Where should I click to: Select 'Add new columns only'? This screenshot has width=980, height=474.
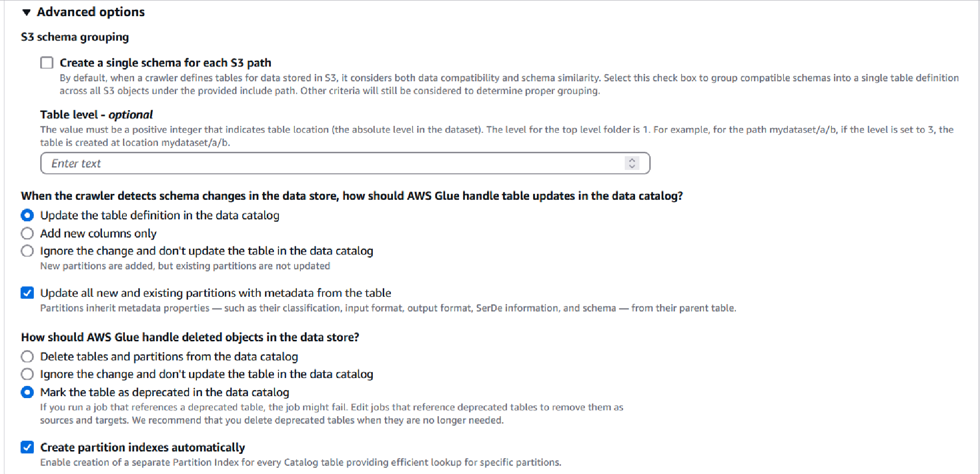[27, 234]
